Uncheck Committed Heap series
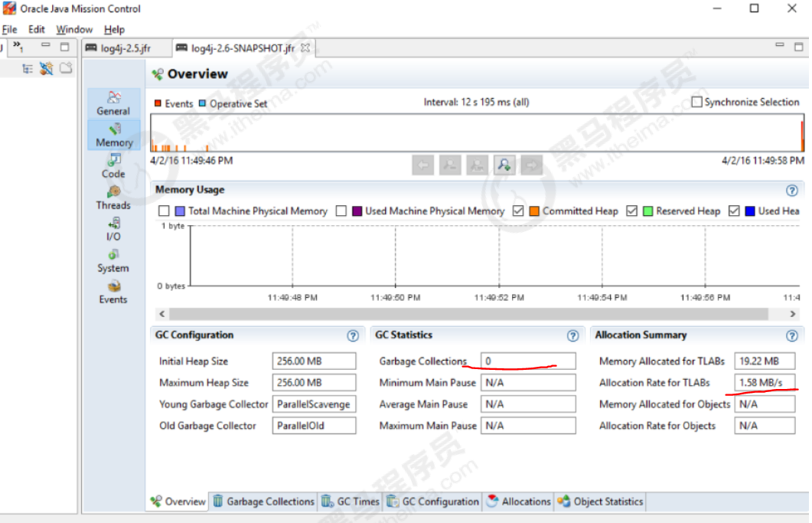 pos(518,211)
